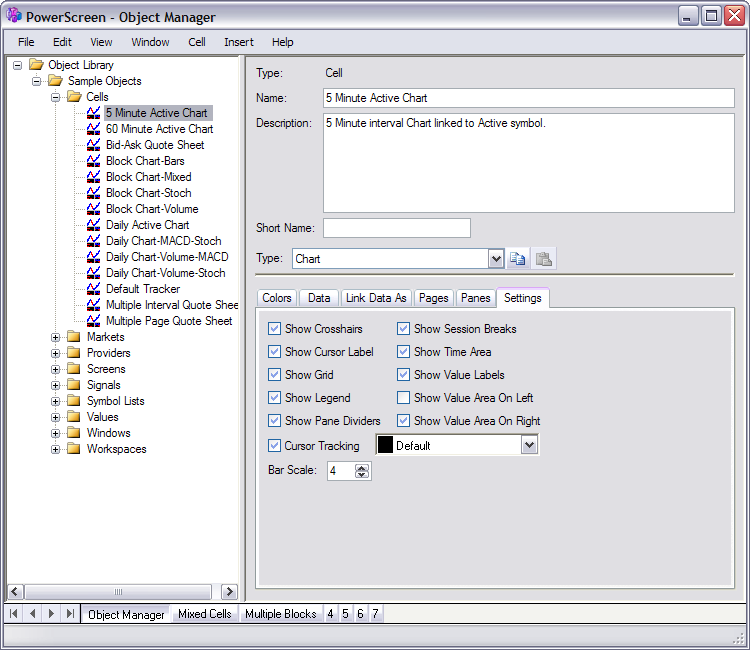
Task: Click inside the Short Name field
Action: point(396,228)
